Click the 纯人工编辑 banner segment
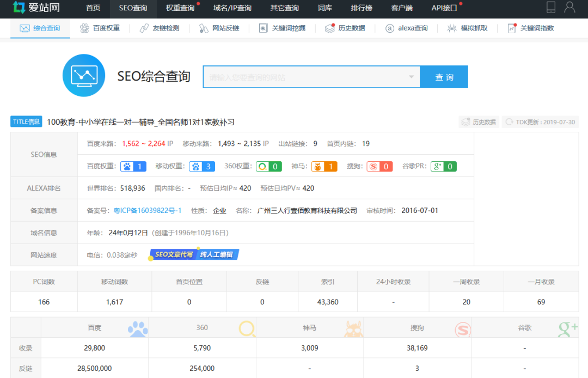 [217, 254]
